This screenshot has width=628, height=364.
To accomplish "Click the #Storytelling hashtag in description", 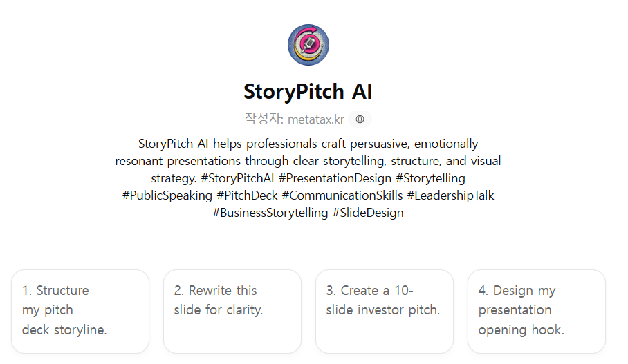I will 430,178.
